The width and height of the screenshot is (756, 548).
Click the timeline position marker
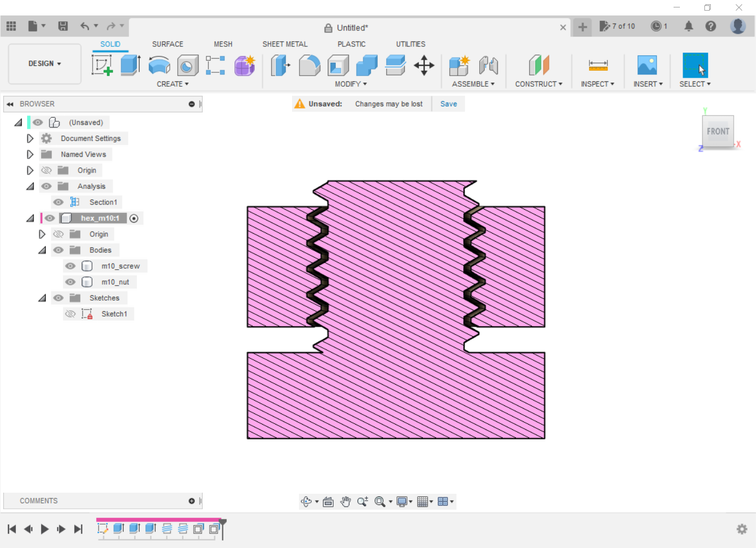click(223, 524)
